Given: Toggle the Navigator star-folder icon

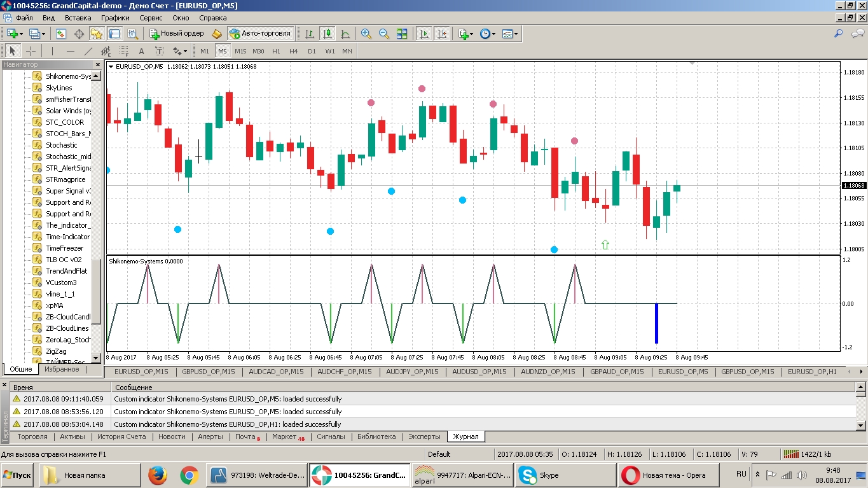Looking at the screenshot, I should [97, 34].
